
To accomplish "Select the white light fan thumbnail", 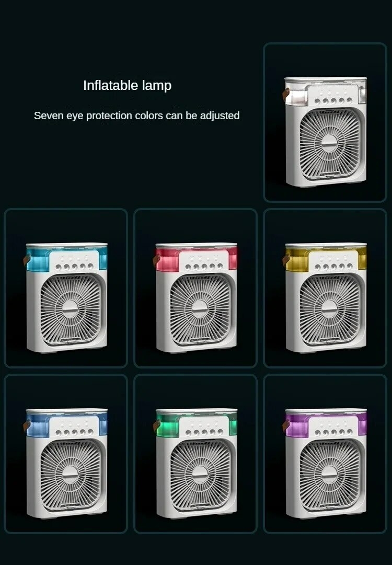I will coord(325,122).
